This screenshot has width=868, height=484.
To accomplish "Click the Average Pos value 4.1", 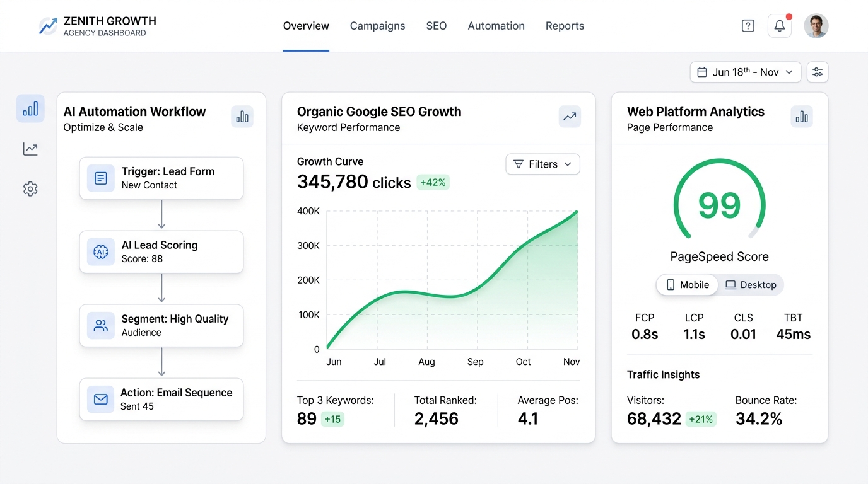I will (528, 419).
